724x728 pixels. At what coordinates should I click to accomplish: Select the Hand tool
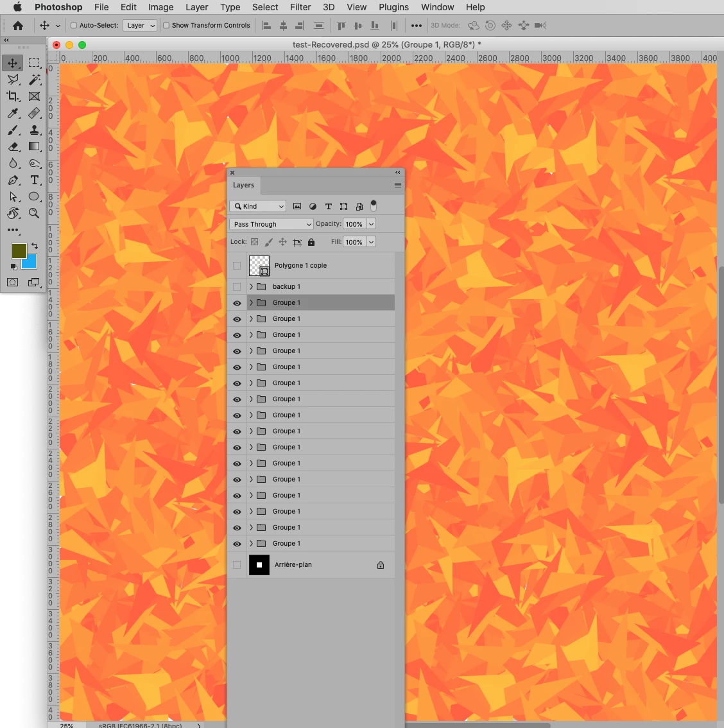[13, 214]
